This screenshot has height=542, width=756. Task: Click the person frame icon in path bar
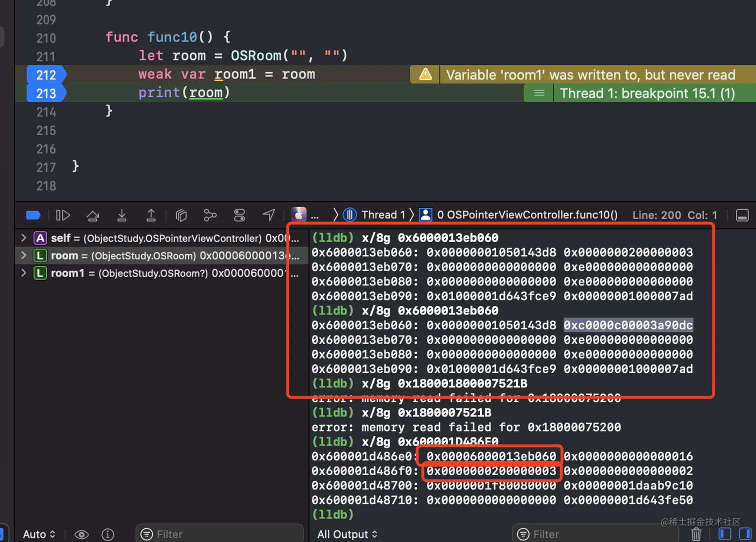click(425, 215)
